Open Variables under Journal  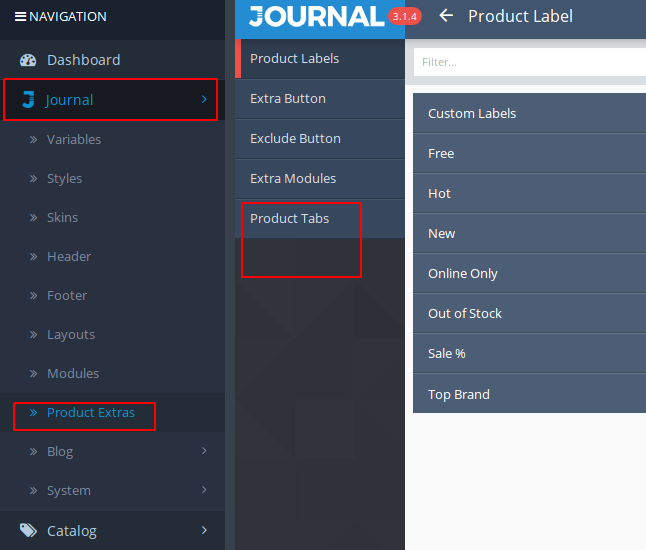tap(112, 140)
